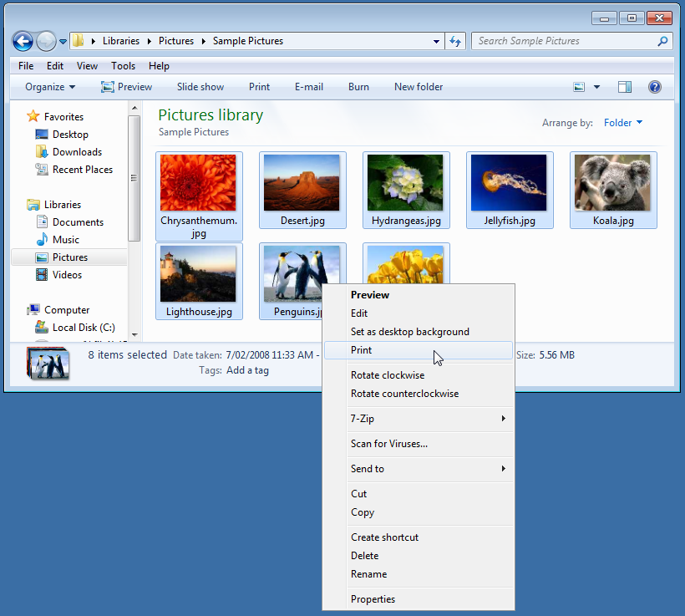Choose Rotate clockwise from the context menu
This screenshot has height=616, width=685.
coord(387,374)
